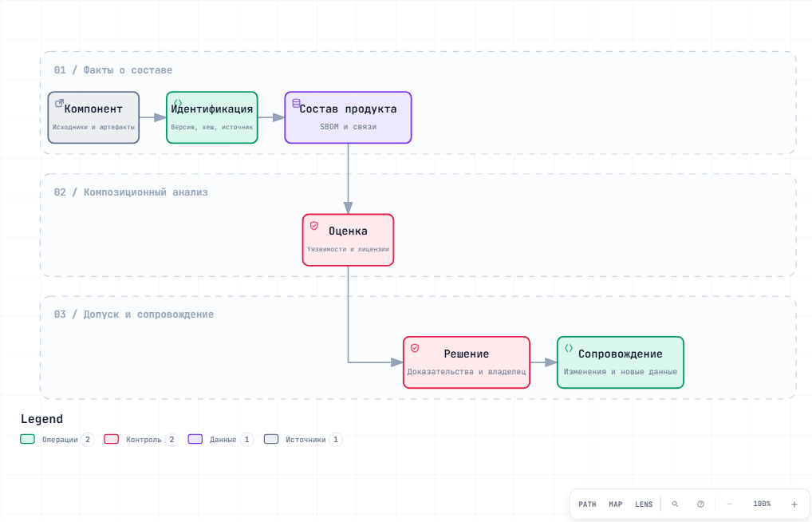Switch to LENS mode
The image size is (812, 522).
coord(644,504)
